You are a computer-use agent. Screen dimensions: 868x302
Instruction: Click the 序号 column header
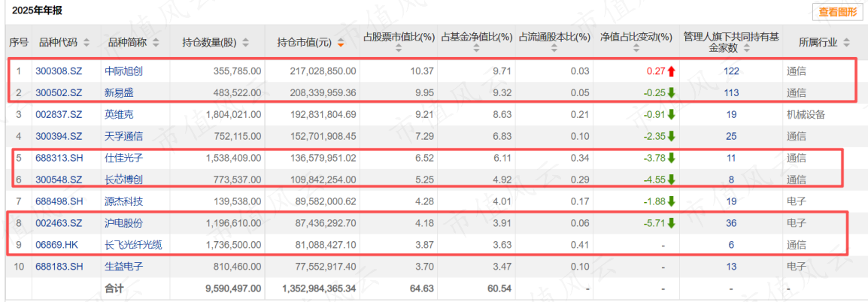click(x=18, y=43)
